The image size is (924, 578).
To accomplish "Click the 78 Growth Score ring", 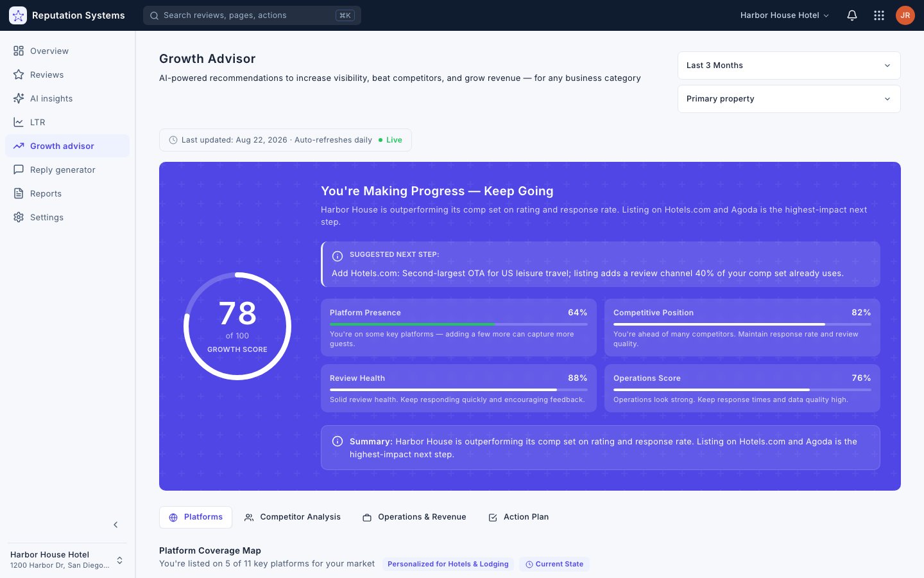I will [237, 326].
